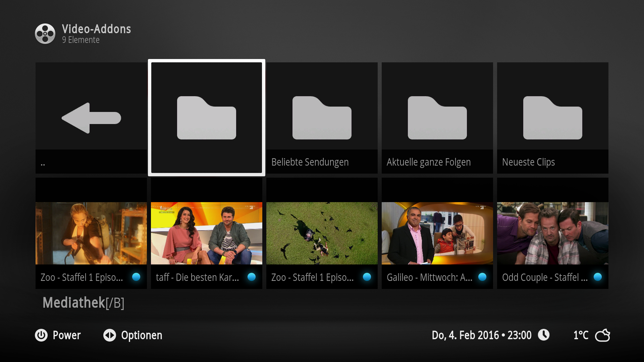Click the date Do, 4. Feb 2016 • 23:00
644x362 pixels.
482,335
